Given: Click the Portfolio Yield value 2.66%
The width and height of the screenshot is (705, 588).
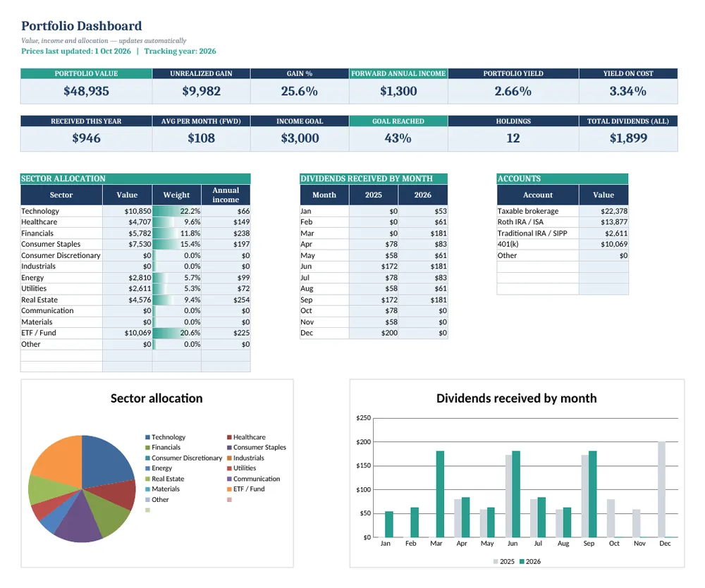Looking at the screenshot, I should click(513, 91).
